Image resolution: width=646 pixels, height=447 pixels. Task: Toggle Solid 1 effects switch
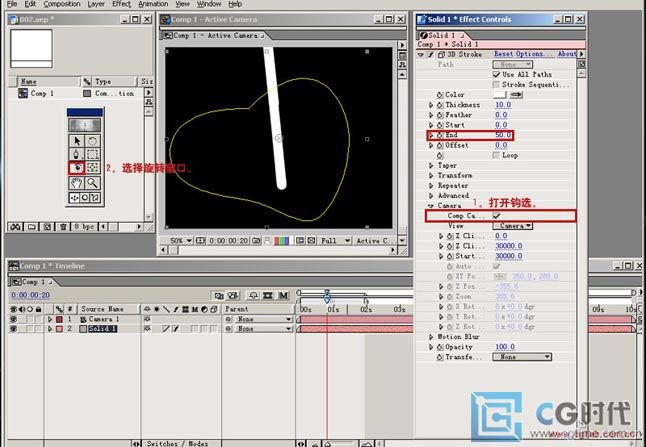click(176, 329)
